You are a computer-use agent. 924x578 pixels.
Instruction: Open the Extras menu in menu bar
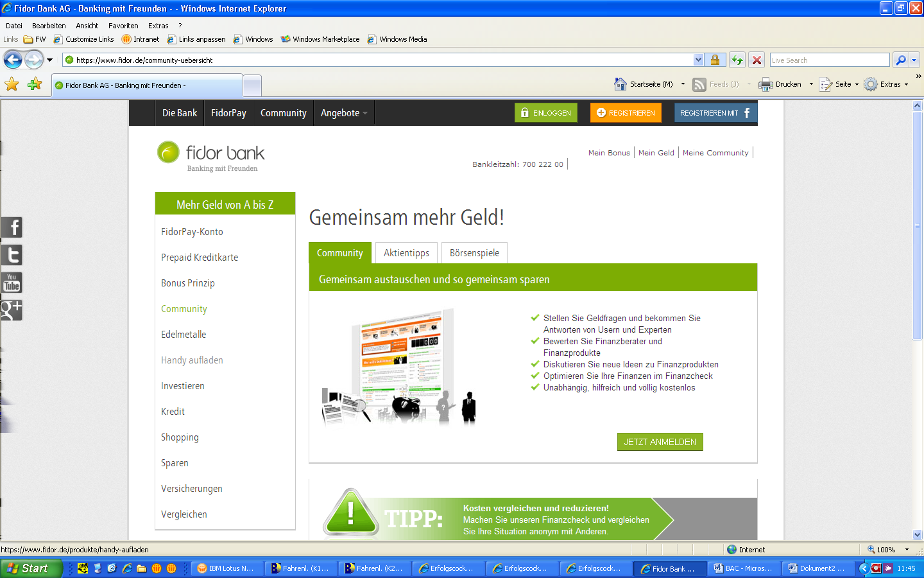point(158,26)
